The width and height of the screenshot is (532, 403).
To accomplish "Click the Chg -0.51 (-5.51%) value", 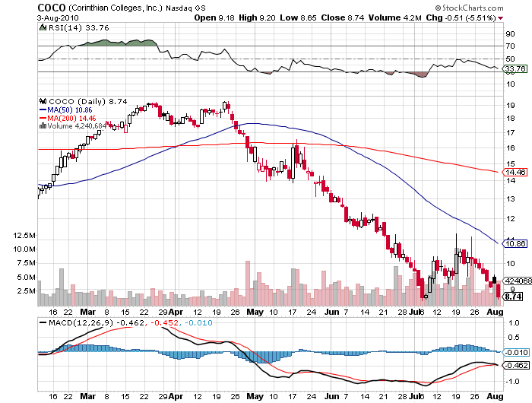I will pos(461,17).
